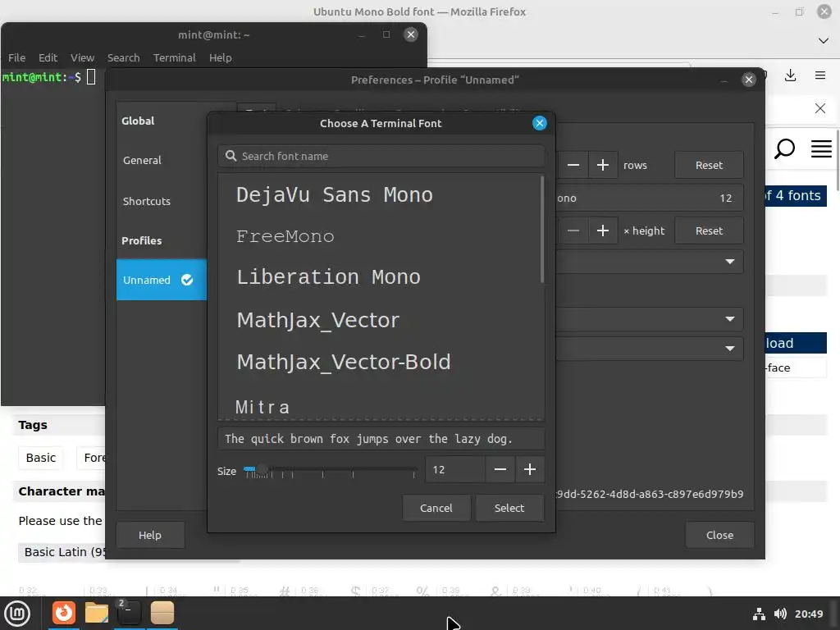Select the FreeMono font
Viewport: 840px width, 630px height.
(285, 236)
